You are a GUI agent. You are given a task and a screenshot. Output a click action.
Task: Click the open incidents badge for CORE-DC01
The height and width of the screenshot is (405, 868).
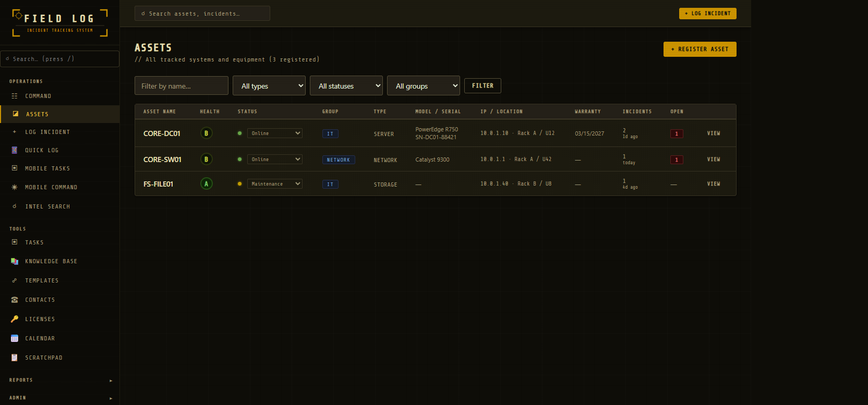tap(677, 134)
